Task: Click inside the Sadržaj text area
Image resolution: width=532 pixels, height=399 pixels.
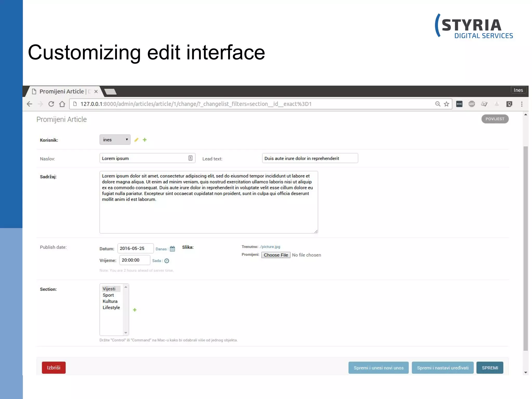Action: point(209,202)
